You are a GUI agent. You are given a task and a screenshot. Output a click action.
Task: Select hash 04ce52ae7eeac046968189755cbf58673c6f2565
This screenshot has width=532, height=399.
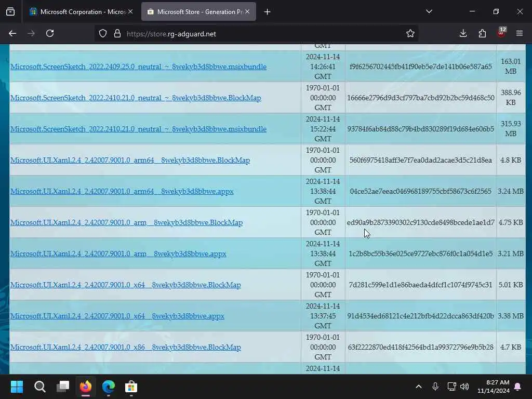[x=421, y=191]
